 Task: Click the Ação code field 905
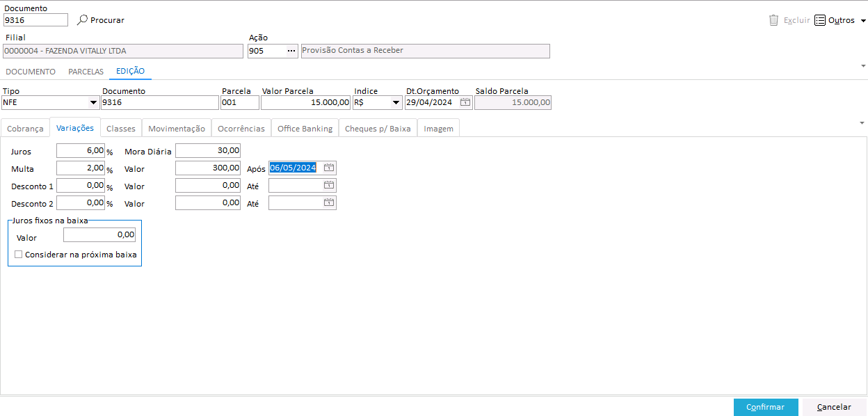(x=266, y=51)
